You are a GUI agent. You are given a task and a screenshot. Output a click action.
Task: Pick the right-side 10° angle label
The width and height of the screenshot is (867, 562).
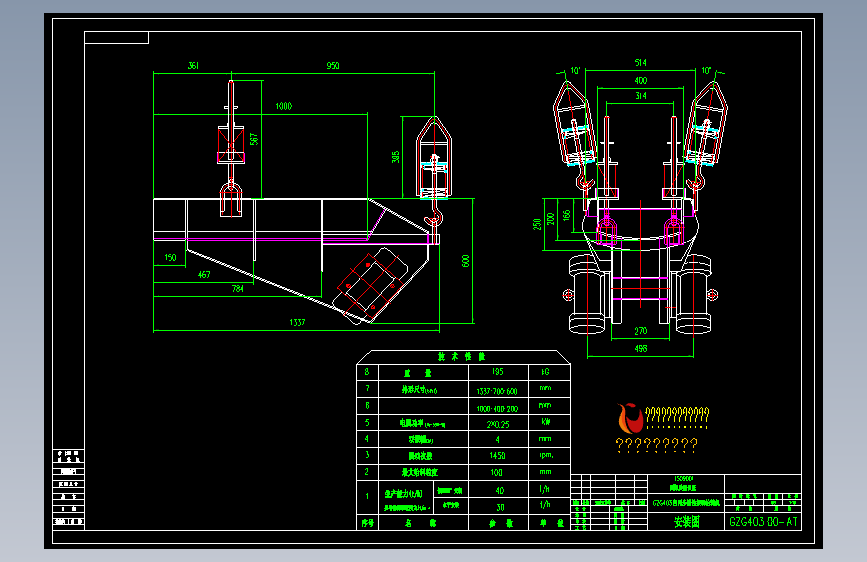point(706,71)
